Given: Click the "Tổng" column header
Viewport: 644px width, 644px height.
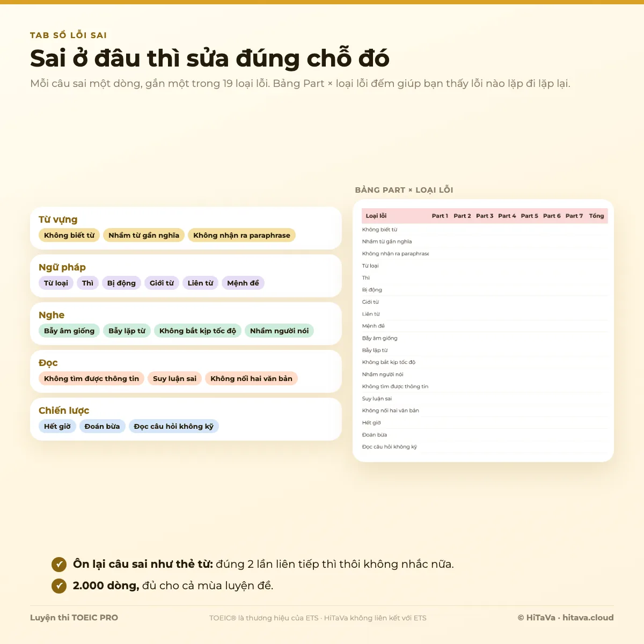Looking at the screenshot, I should click(x=596, y=216).
